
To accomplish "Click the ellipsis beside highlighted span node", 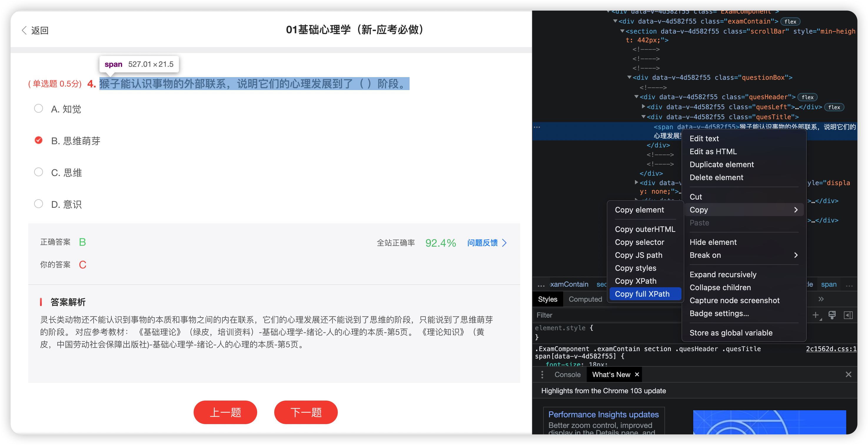I will (x=537, y=127).
